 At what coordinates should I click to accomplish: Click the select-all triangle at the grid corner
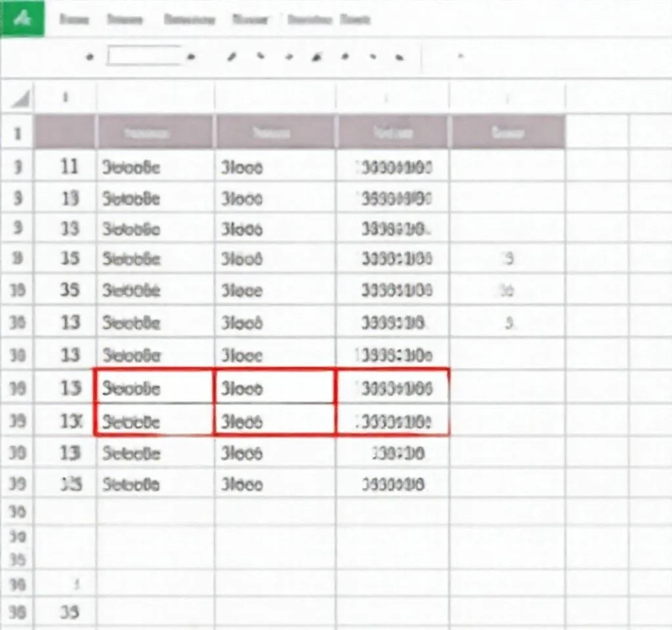click(x=20, y=99)
